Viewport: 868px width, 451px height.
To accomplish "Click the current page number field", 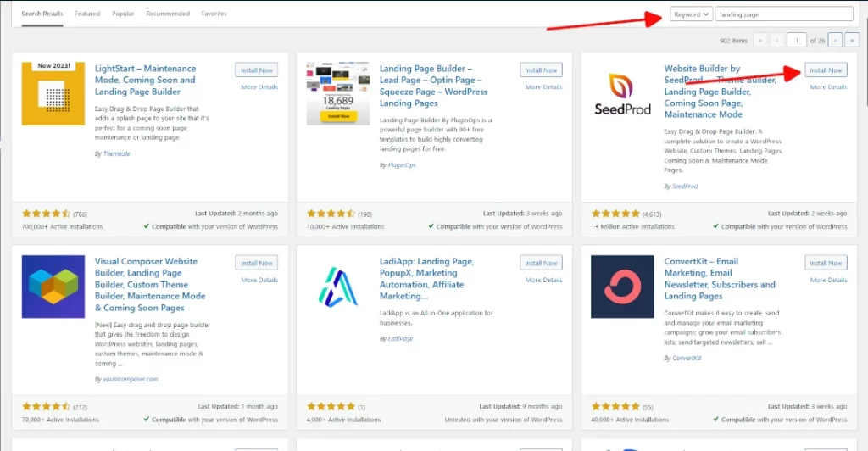I will [x=797, y=41].
